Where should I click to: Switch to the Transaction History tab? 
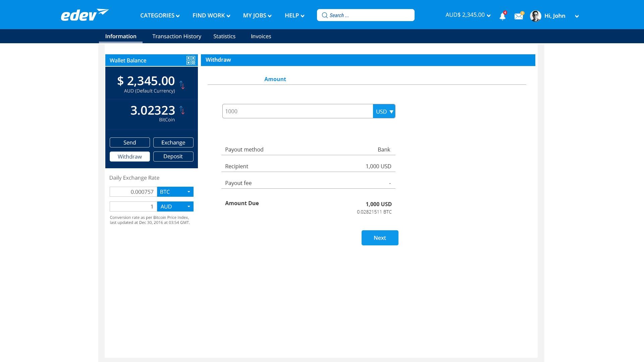click(176, 36)
